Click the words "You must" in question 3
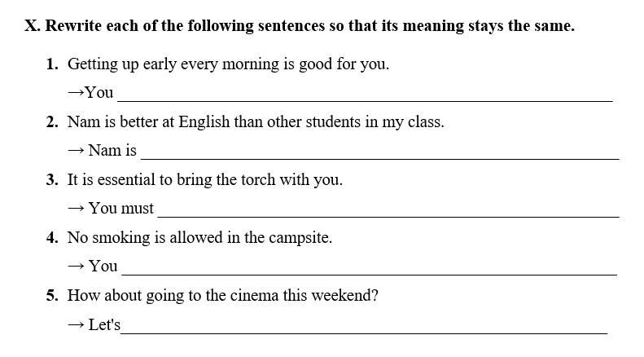Viewport: 644px width, 357px height. (121, 208)
